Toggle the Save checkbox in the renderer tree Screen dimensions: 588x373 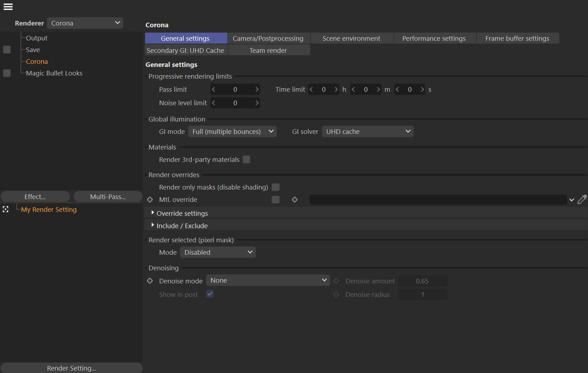[7, 50]
